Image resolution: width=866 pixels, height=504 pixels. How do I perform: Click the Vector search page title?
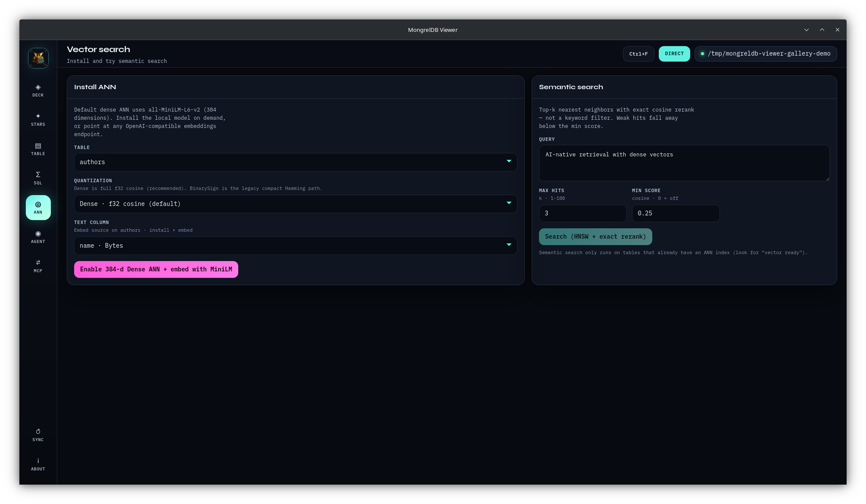[x=98, y=50]
